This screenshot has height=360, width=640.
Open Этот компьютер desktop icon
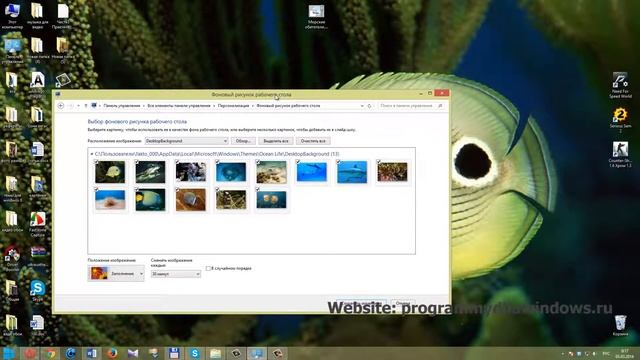point(12,16)
